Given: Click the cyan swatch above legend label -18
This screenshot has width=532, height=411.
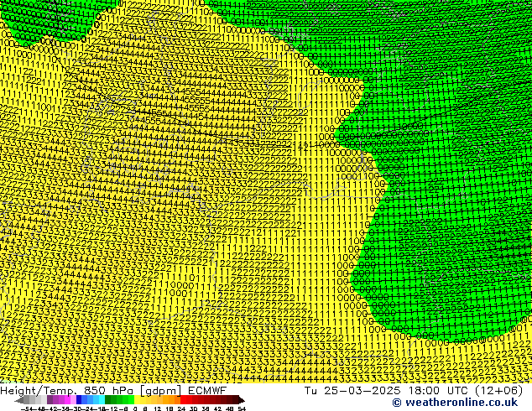Looking at the screenshot, I should point(102,399).
